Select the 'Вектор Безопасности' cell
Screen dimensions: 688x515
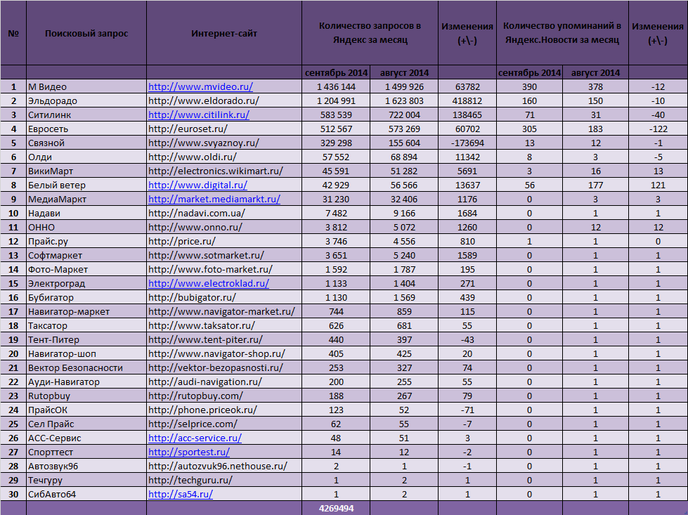86,368
